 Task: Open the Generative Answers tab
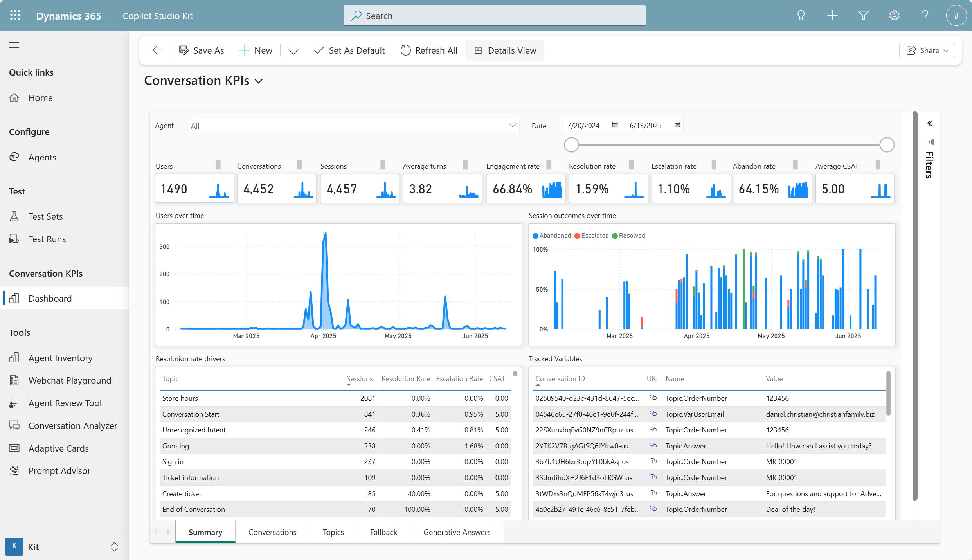coord(457,532)
